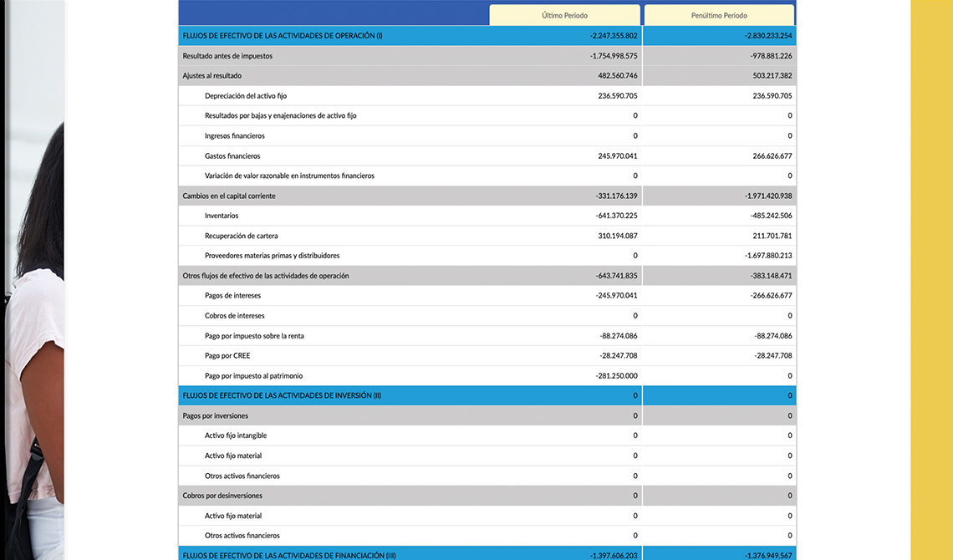Screen dimensions: 953x560
Task: Select the Último Periodo column tab
Action: (564, 15)
